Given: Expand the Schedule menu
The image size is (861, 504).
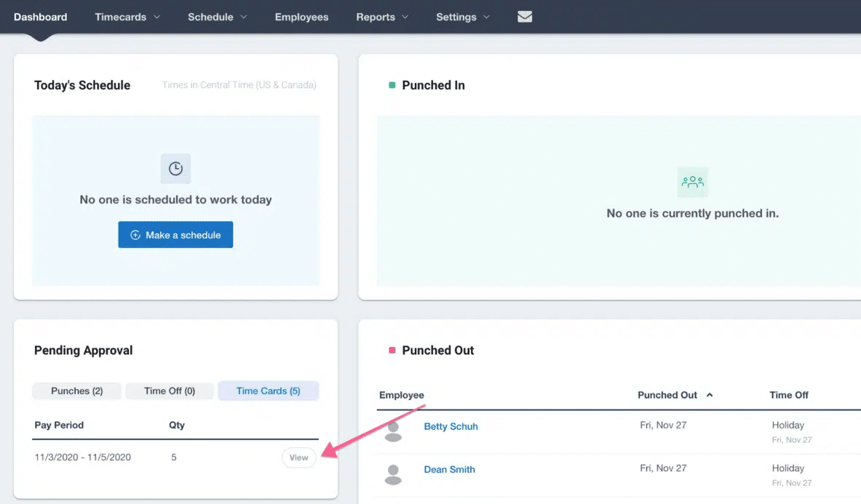Looking at the screenshot, I should pos(218,17).
